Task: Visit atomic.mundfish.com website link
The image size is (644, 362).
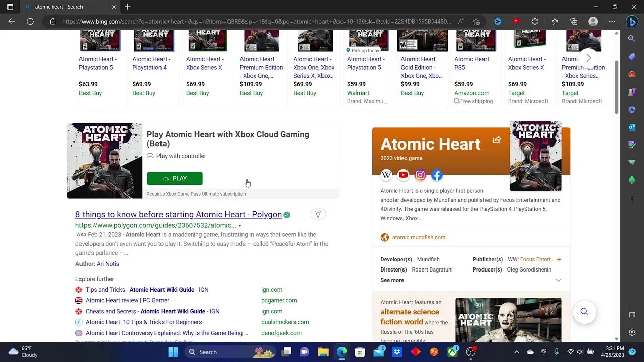Action: pyautogui.click(x=419, y=237)
